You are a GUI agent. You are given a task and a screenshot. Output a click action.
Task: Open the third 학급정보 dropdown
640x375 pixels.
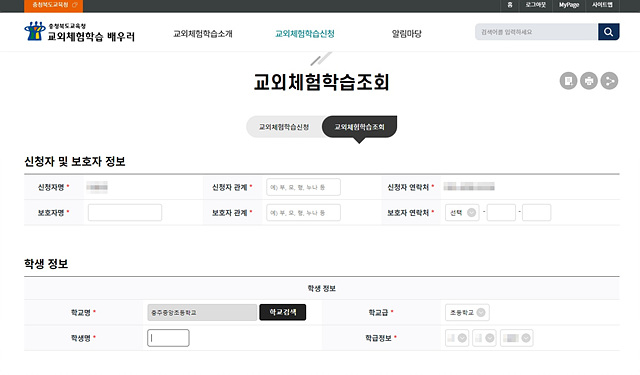click(x=516, y=338)
